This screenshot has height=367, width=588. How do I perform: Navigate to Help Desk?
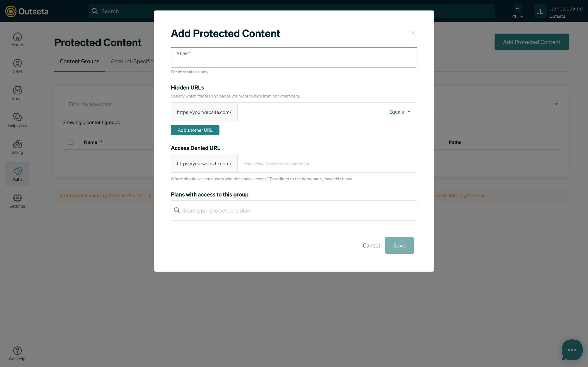tap(17, 120)
